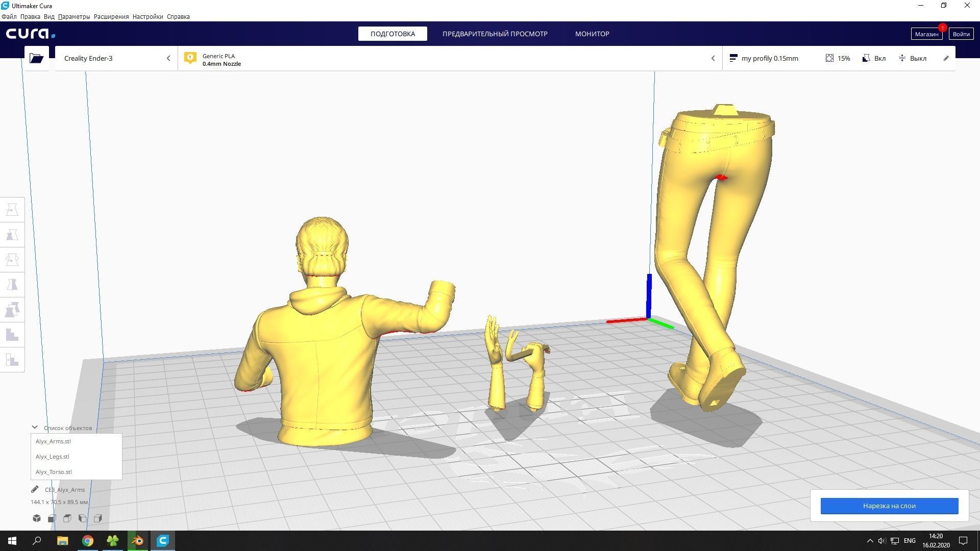Open the Магазин marketplace

(x=926, y=34)
